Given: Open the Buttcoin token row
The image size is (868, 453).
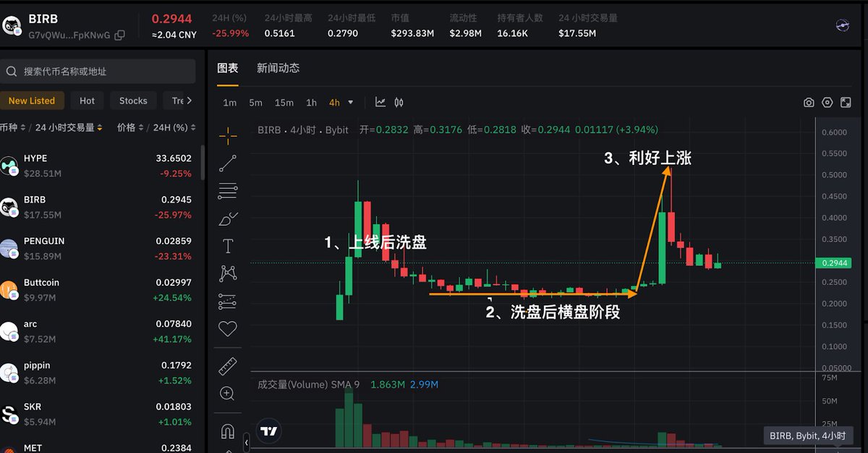Looking at the screenshot, I should tap(98, 289).
